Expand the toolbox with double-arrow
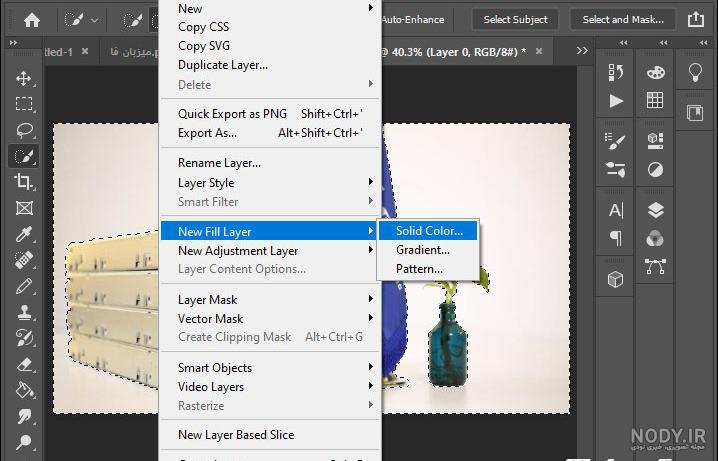The height and width of the screenshot is (461, 718). click(x=13, y=43)
